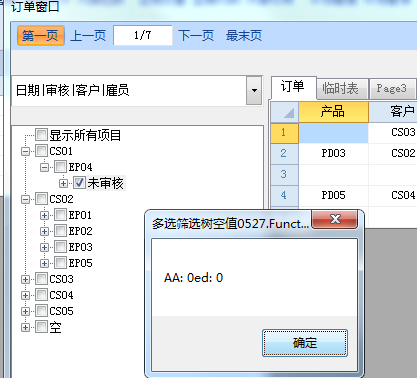Open the Page3 tab
The width and height of the screenshot is (417, 378).
[392, 89]
